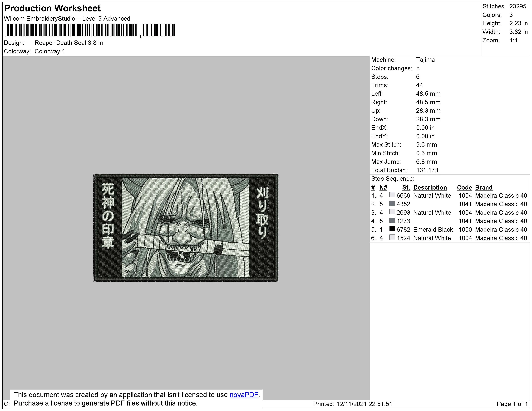Click Total Bobbin value 131.17ft

(x=427, y=170)
